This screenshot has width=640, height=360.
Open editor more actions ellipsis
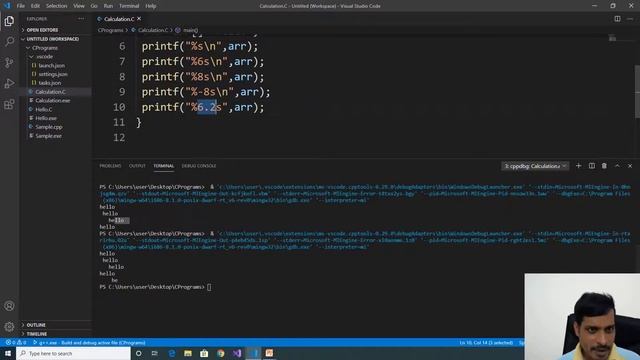coord(630,19)
